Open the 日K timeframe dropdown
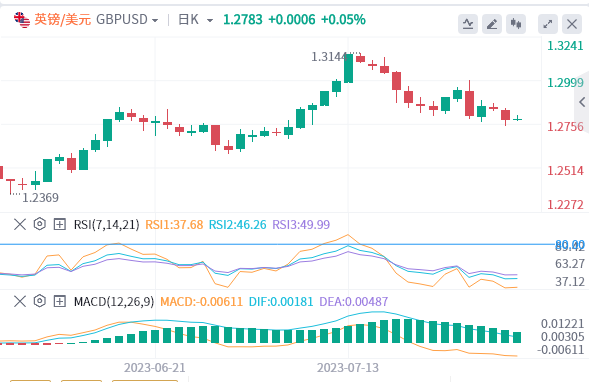Image resolution: width=589 pixels, height=382 pixels. pyautogui.click(x=195, y=20)
